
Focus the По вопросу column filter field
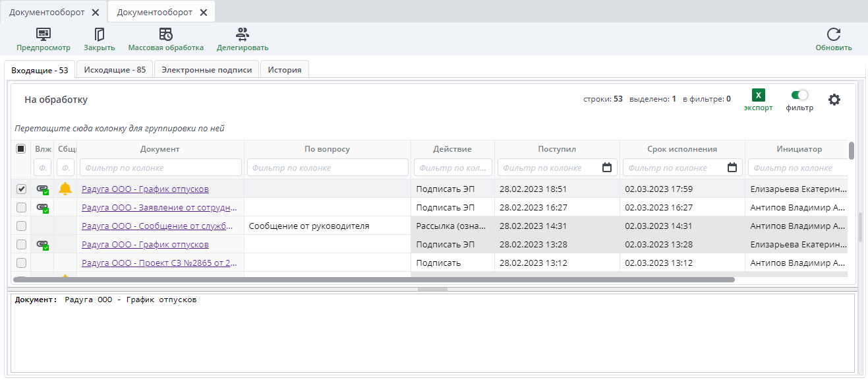(328, 168)
